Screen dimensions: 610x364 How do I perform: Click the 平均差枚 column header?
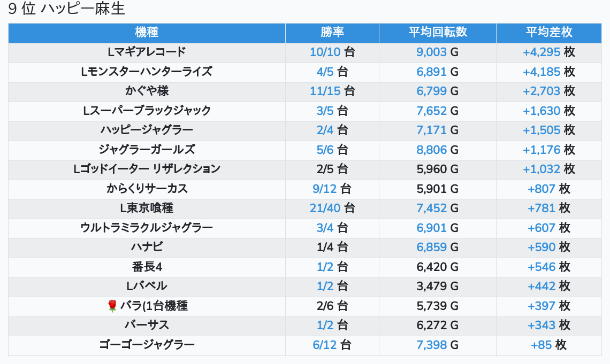549,32
